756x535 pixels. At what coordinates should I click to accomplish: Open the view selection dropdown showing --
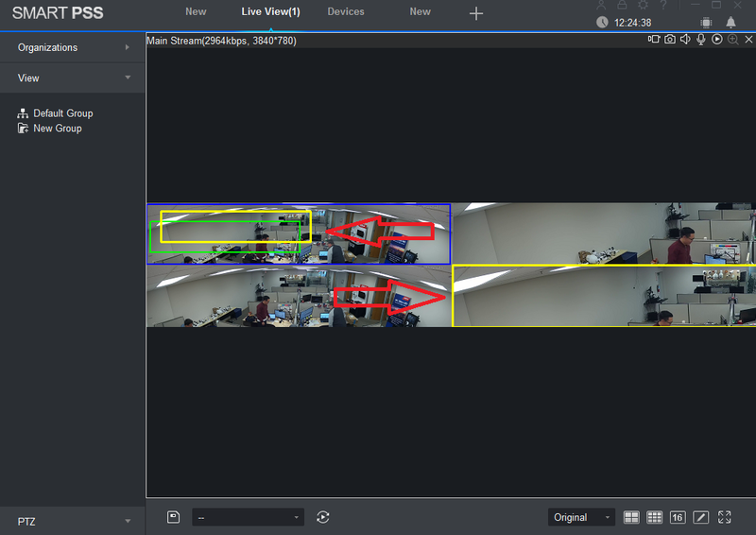tap(248, 517)
